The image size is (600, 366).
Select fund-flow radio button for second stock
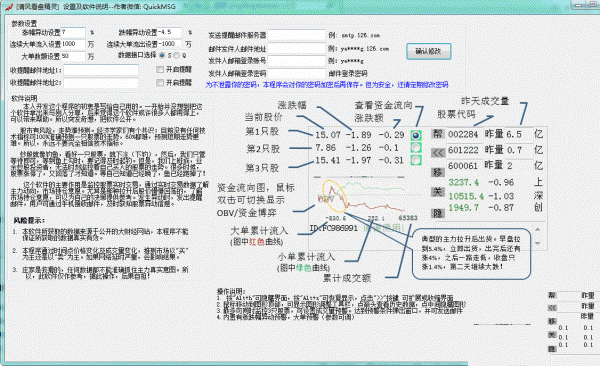click(x=416, y=147)
